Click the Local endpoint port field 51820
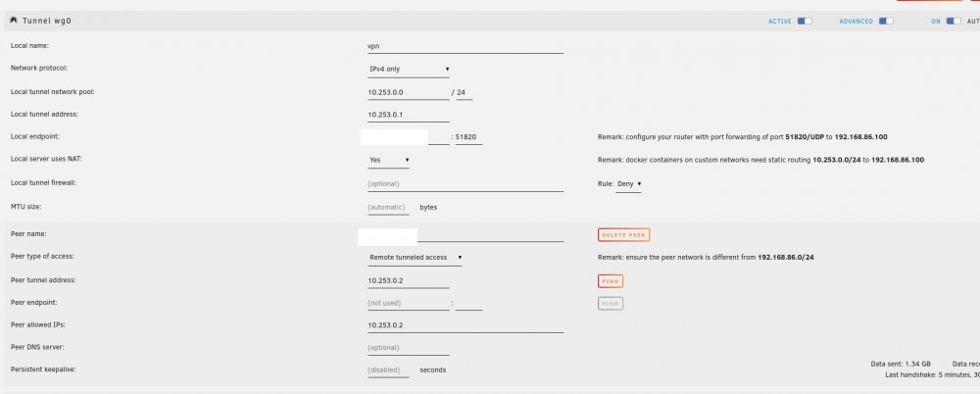Screen dimensions: 980x394 pos(468,137)
